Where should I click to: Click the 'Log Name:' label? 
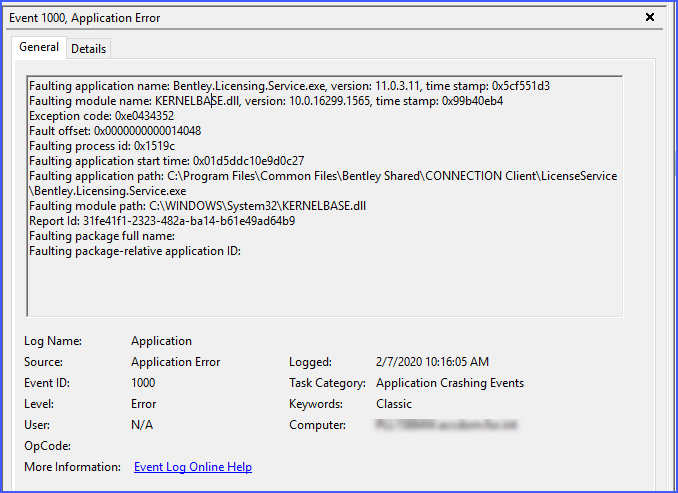53,341
